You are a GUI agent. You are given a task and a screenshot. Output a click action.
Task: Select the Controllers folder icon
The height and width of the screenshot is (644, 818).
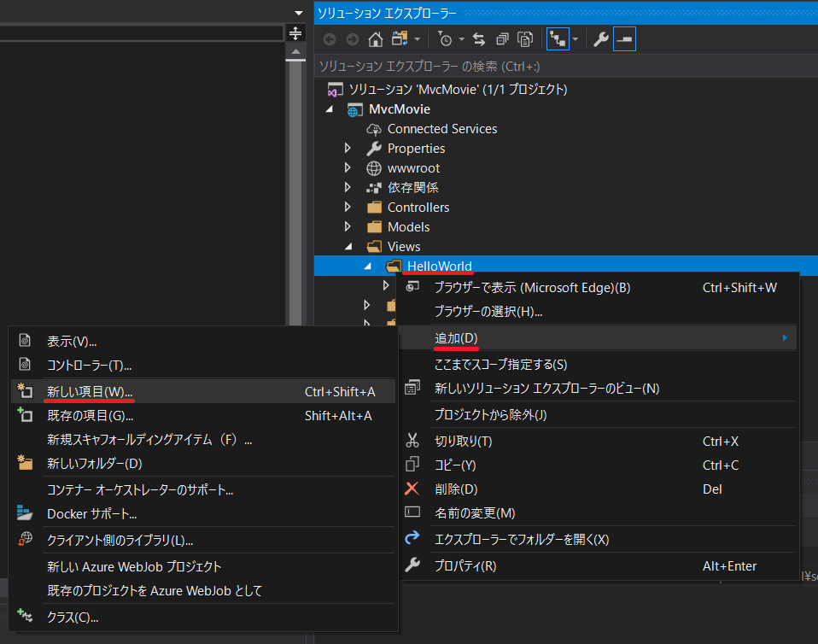374,208
